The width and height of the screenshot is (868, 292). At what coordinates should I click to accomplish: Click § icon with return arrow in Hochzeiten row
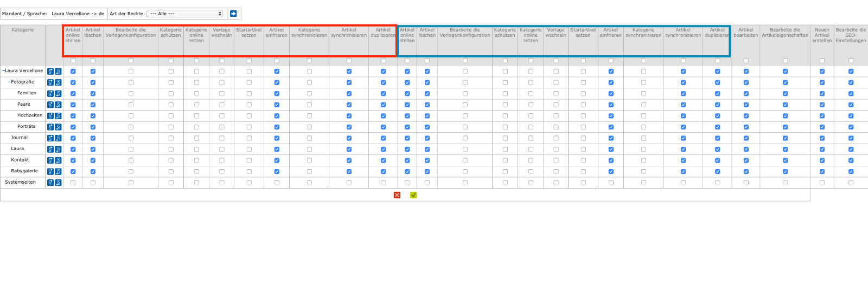(x=58, y=116)
